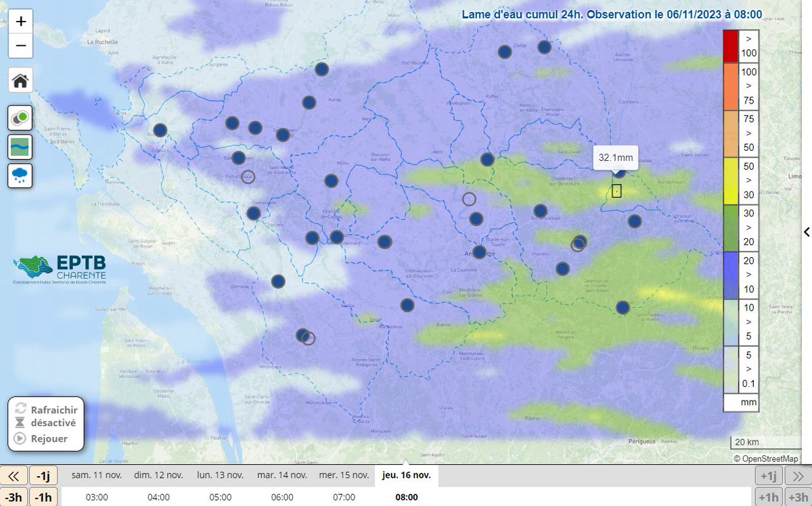The width and height of the screenshot is (812, 506).
Task: Select the station marker under the 32.1mm tooltip
Action: pyautogui.click(x=619, y=172)
